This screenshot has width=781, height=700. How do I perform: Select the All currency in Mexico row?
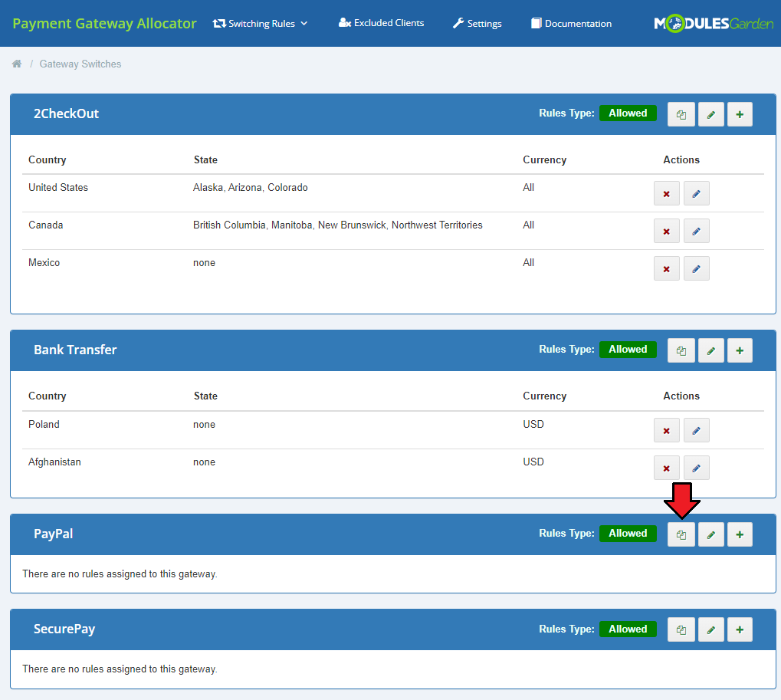[529, 262]
